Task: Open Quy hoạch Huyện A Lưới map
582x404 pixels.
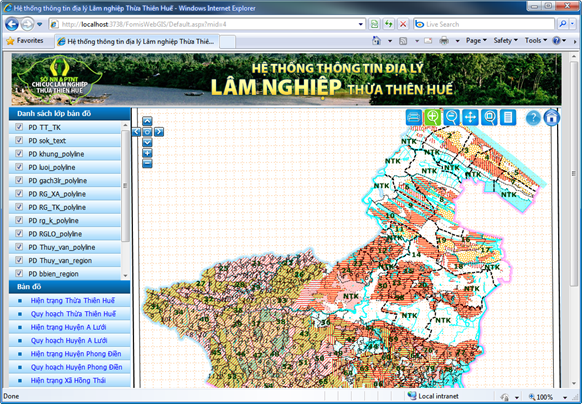Action: [x=69, y=341]
